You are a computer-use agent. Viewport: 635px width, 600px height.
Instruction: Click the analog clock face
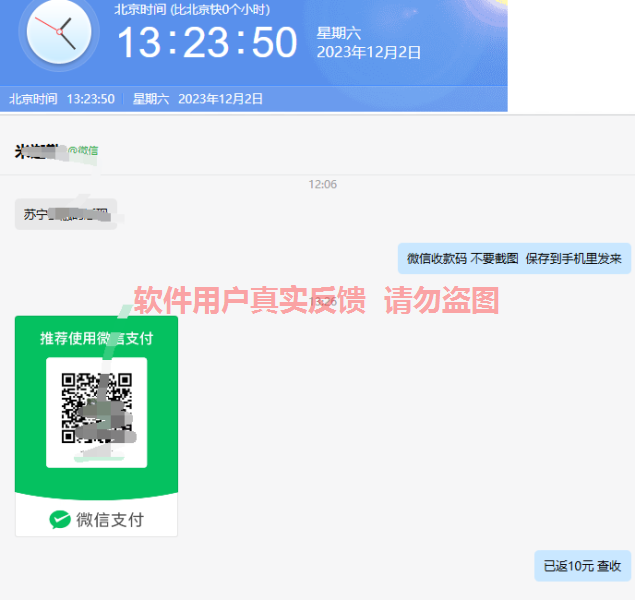pos(59,32)
